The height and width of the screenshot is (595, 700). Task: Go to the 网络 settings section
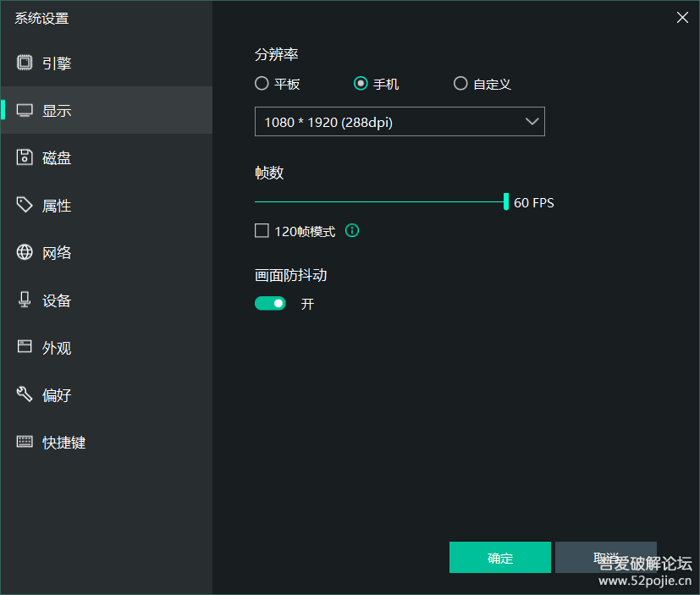click(107, 252)
